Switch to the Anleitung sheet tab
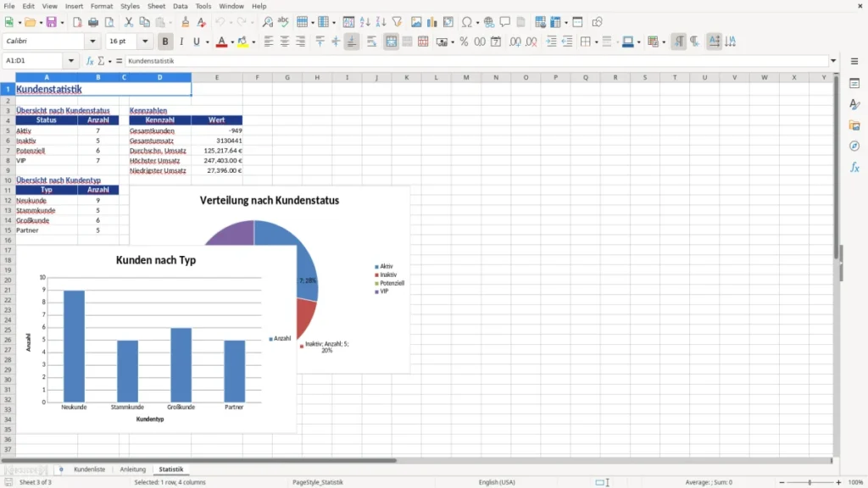The image size is (868, 488). pyautogui.click(x=133, y=469)
